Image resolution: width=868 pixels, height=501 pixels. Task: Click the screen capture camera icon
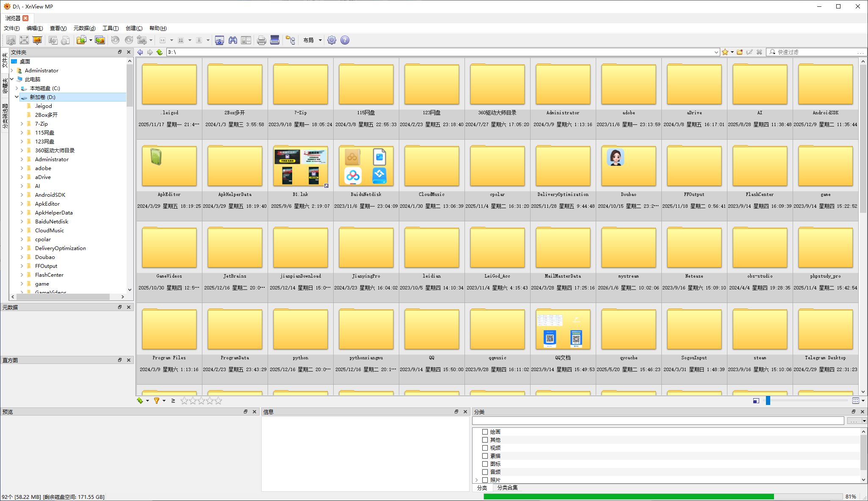(219, 40)
